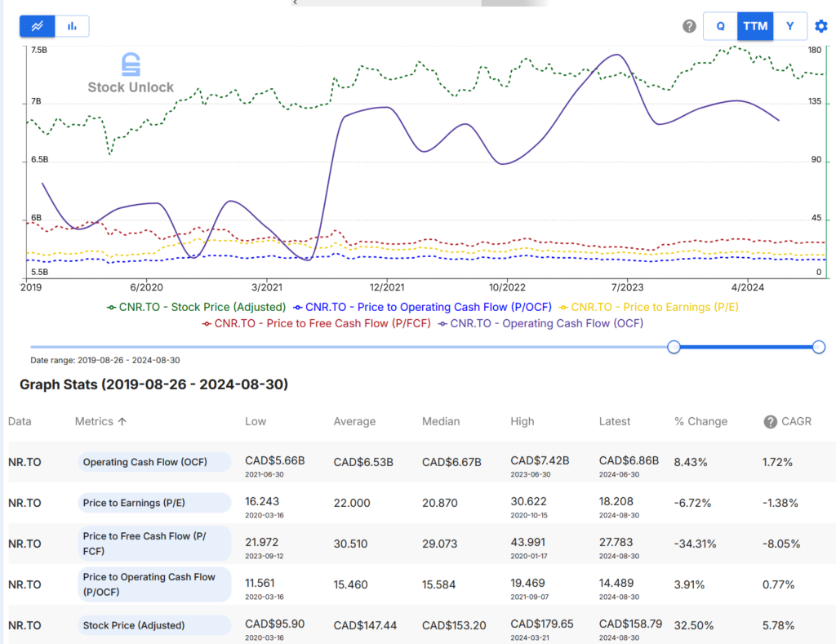Select the Price to Free Cash Flow chip
This screenshot has width=836, height=644.
[154, 544]
